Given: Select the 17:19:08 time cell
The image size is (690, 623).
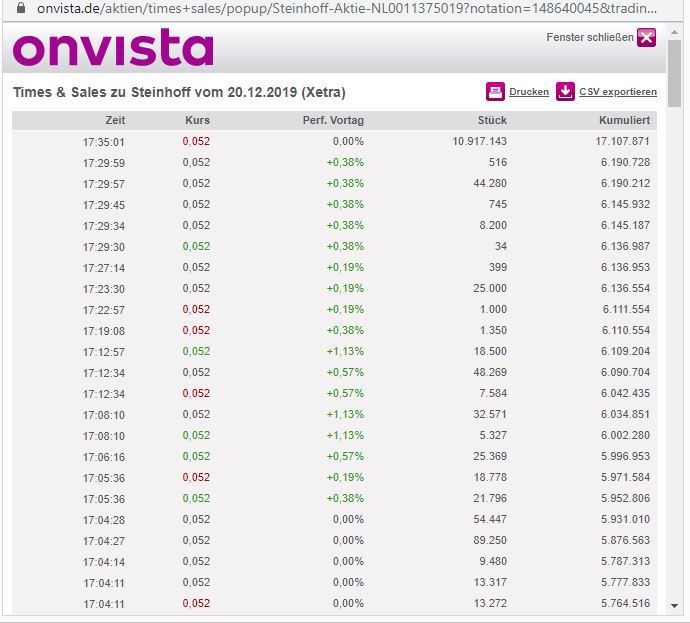Looking at the screenshot, I should (x=104, y=331).
